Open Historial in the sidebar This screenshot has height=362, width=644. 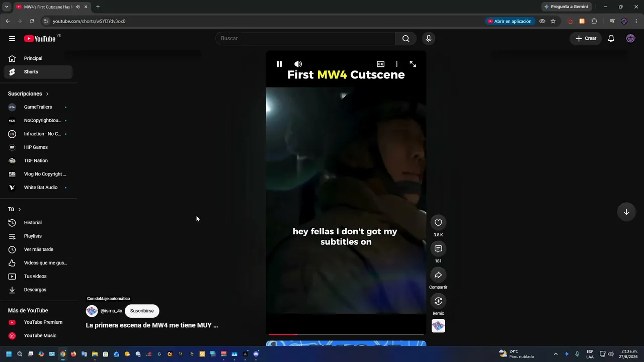(x=38, y=223)
